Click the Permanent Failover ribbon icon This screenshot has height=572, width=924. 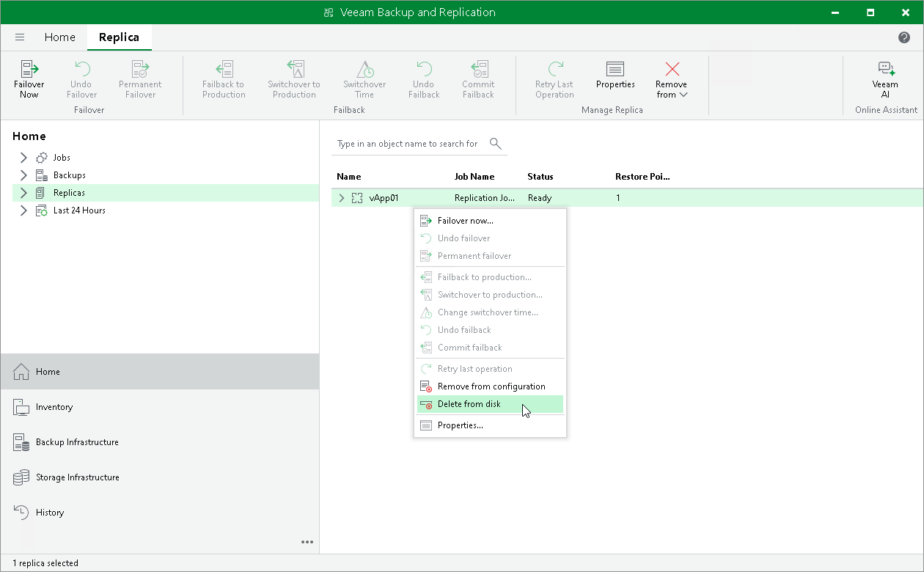coord(140,69)
